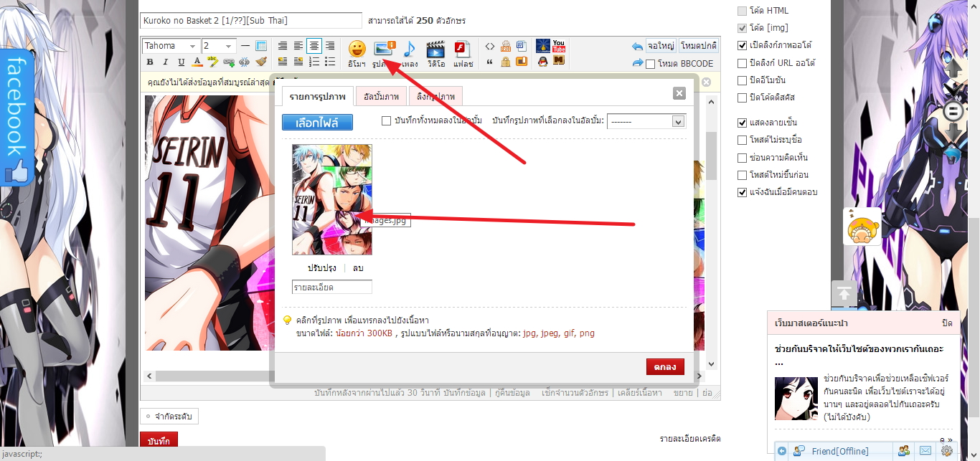This screenshot has height=461, width=980.
Task: Open the font color picker
Action: point(197,62)
